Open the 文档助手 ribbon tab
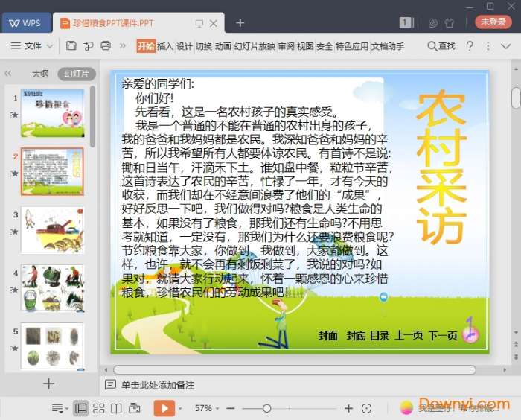 coord(388,46)
